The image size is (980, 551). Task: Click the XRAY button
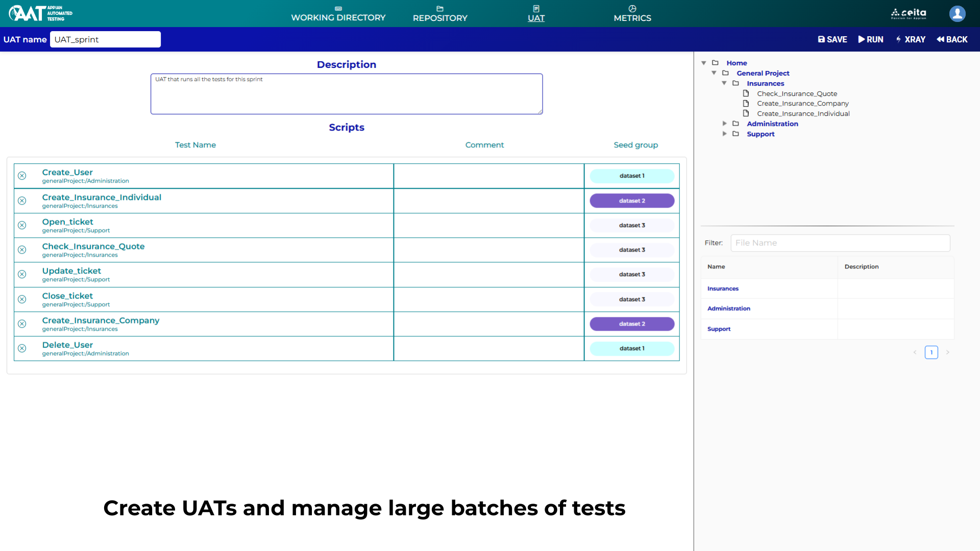[x=911, y=39]
